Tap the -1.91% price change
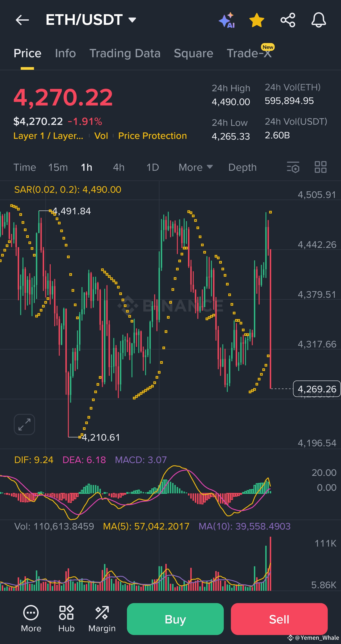 click(85, 122)
